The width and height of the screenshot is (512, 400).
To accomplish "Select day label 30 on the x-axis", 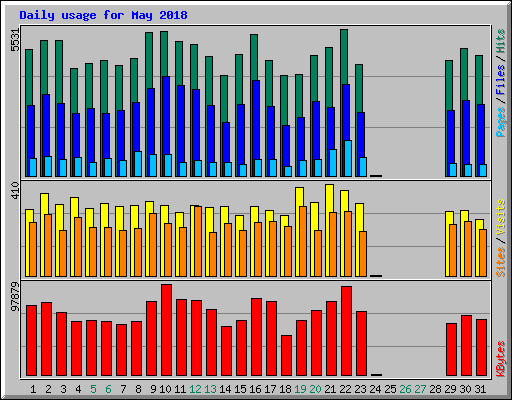I will [465, 389].
